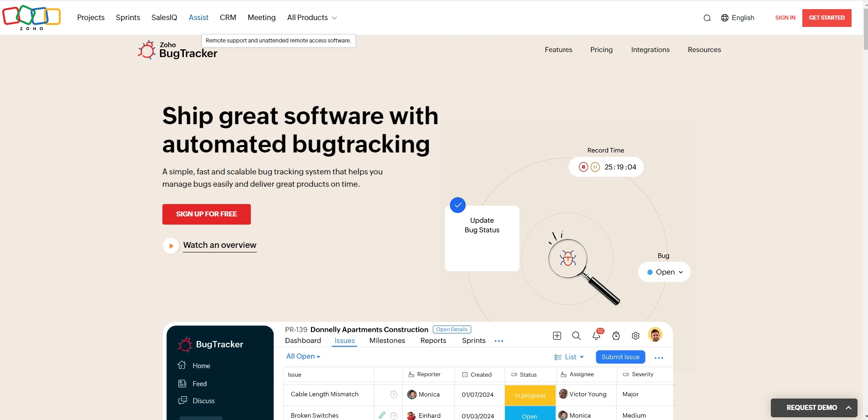Click the Submit Issue button
This screenshot has width=868, height=420.
pyautogui.click(x=620, y=357)
